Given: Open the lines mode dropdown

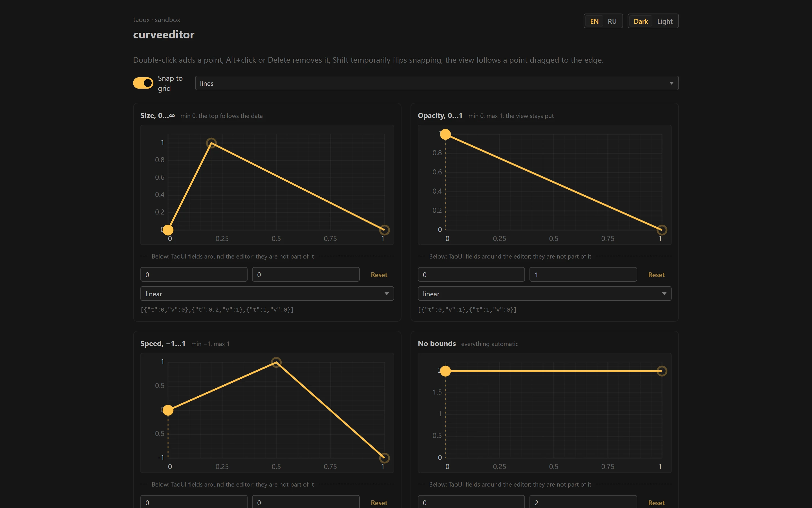Looking at the screenshot, I should [436, 83].
